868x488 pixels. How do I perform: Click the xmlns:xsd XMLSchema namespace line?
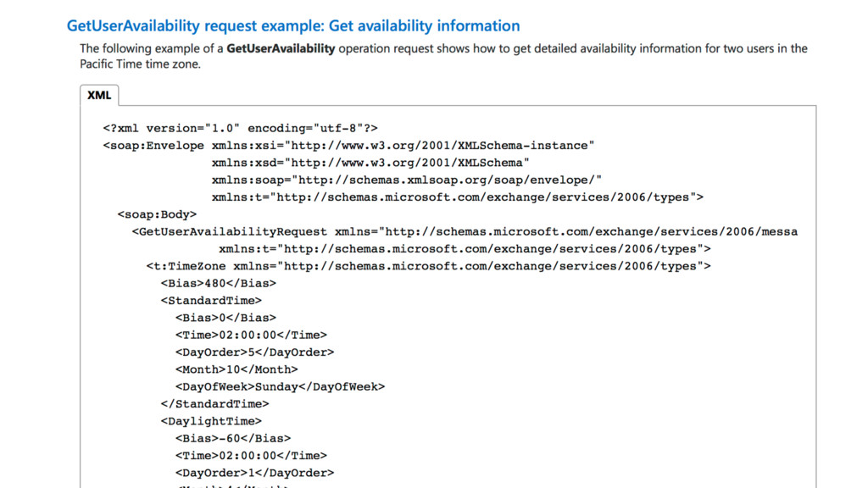coord(370,163)
